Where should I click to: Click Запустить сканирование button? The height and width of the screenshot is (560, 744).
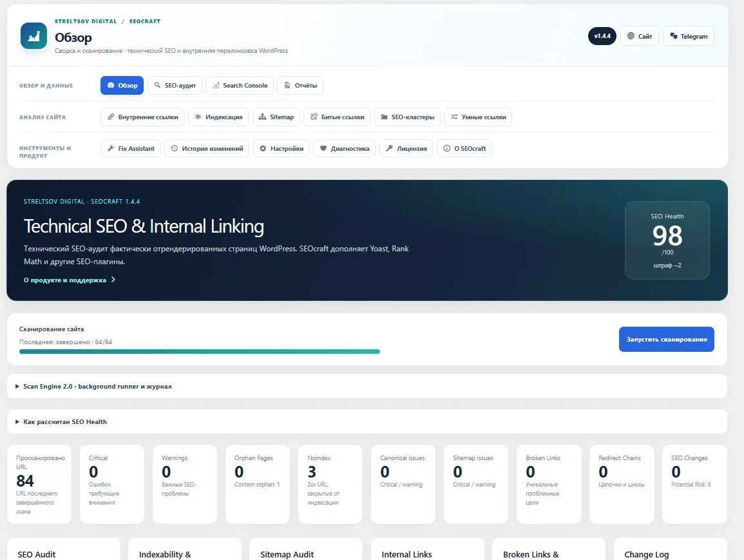(666, 340)
